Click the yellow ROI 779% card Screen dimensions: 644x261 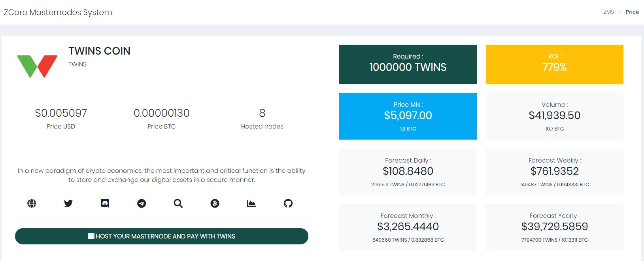(554, 64)
